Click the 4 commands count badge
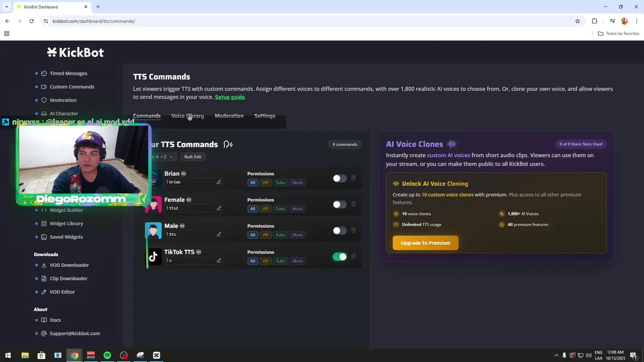The image size is (644, 362). 345,144
